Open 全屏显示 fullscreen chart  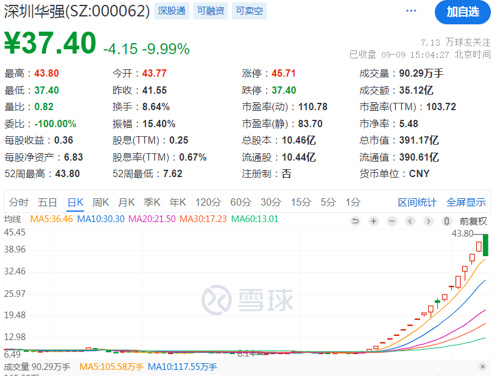coord(466,202)
